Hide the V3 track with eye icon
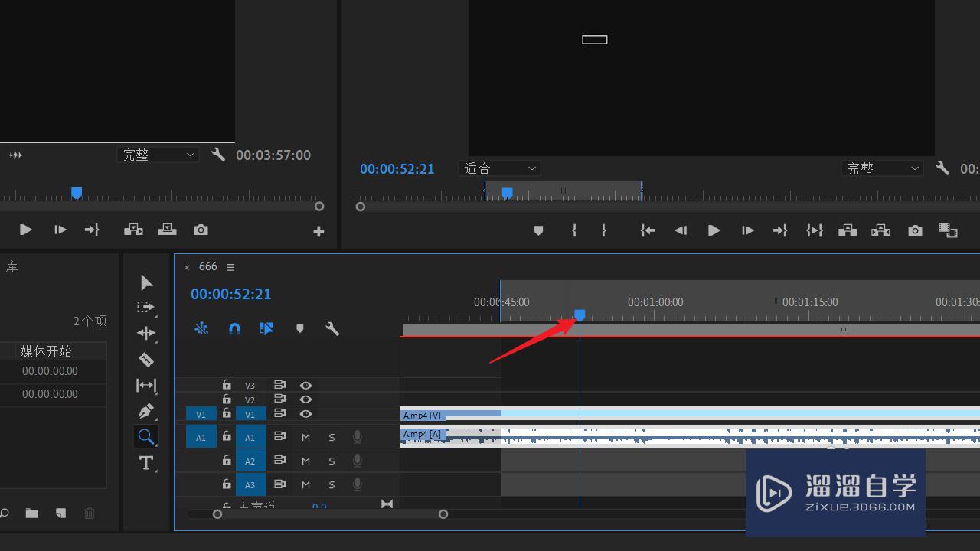This screenshot has width=980, height=551. pos(305,386)
